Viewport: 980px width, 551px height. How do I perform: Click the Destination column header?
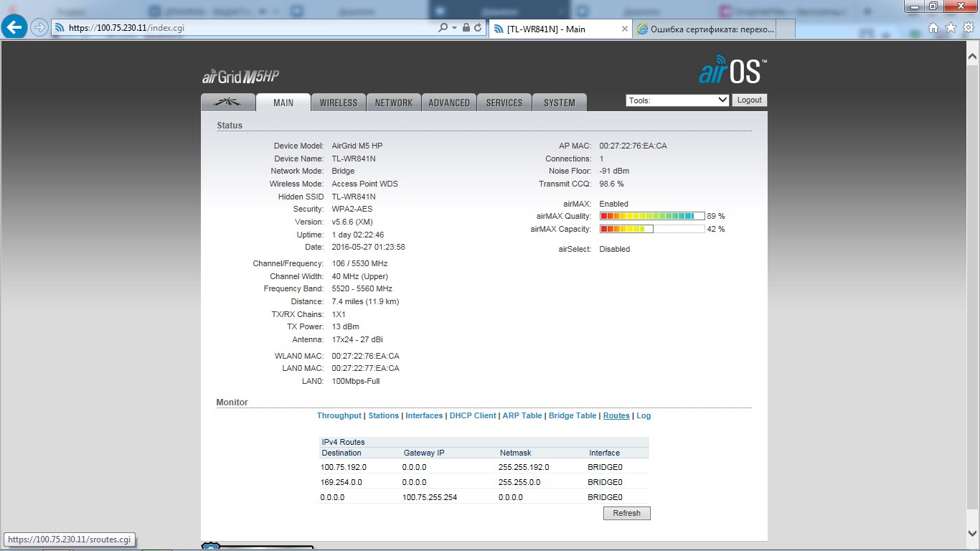pyautogui.click(x=341, y=453)
